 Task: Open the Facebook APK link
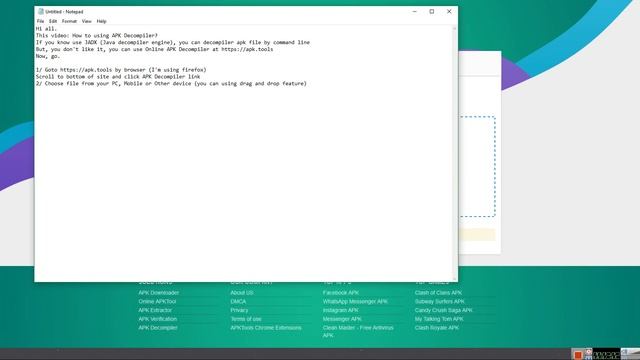(x=341, y=293)
